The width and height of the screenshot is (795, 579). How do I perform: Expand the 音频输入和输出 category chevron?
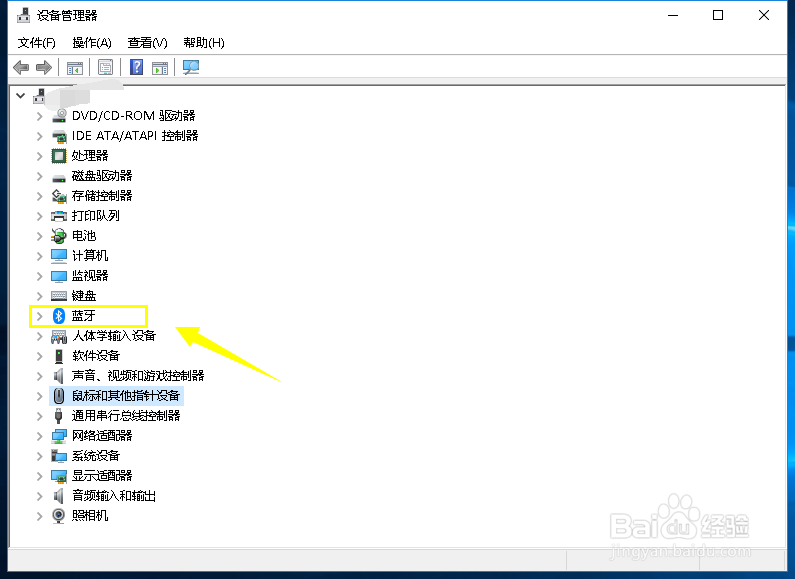click(40, 496)
